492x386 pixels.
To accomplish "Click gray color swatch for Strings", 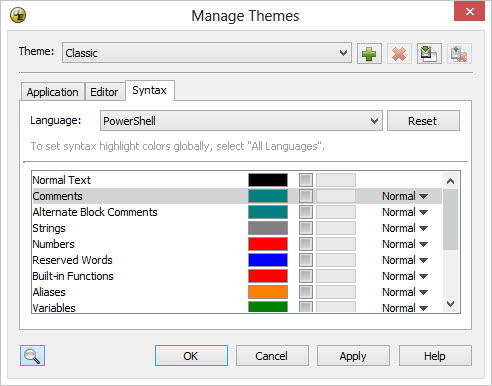I will coord(268,228).
